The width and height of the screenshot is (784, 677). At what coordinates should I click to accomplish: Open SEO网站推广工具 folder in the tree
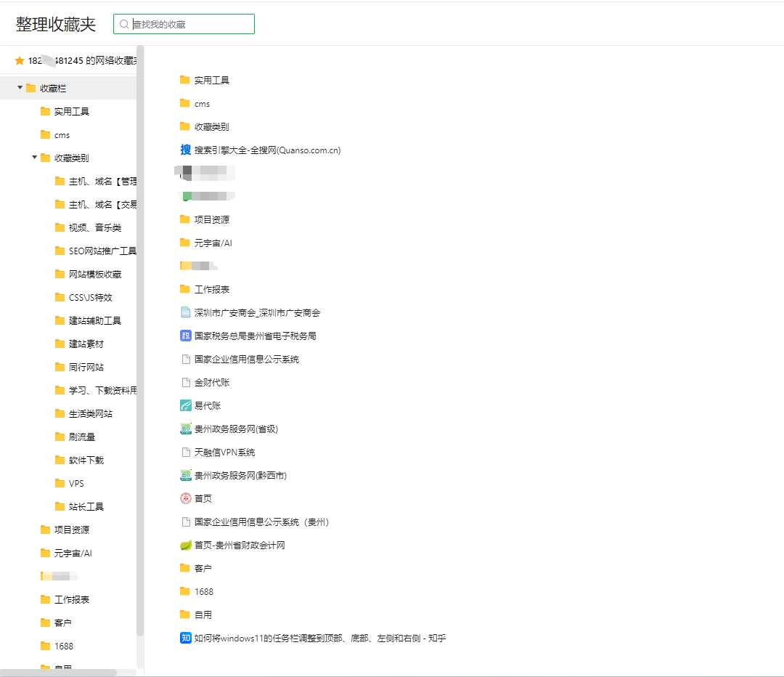(x=102, y=251)
